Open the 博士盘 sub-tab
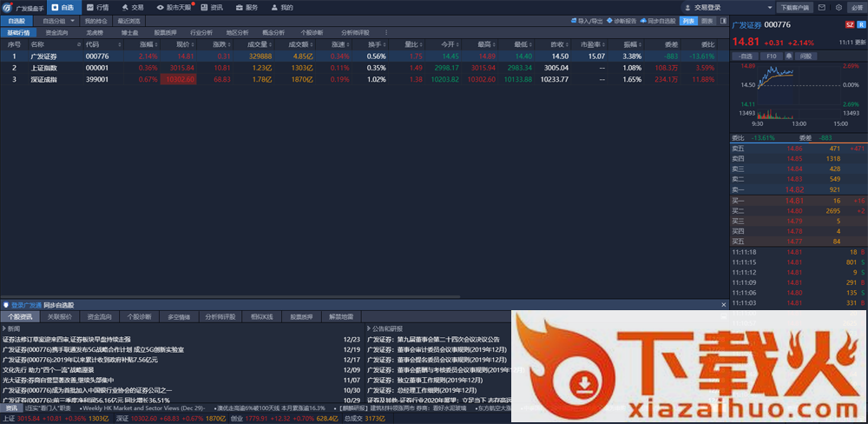 pyautogui.click(x=129, y=33)
